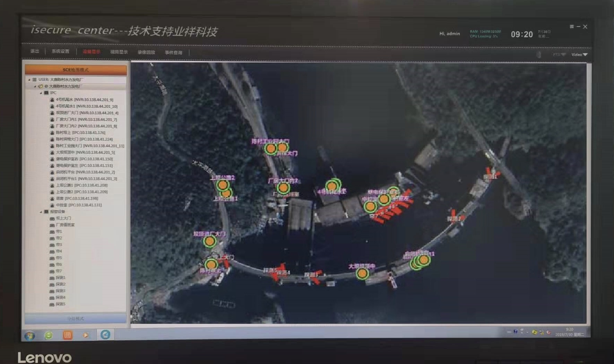Viewport: 614px width, 364px height.
Task: Open the orange app icon in the taskbar
Action: [67, 335]
